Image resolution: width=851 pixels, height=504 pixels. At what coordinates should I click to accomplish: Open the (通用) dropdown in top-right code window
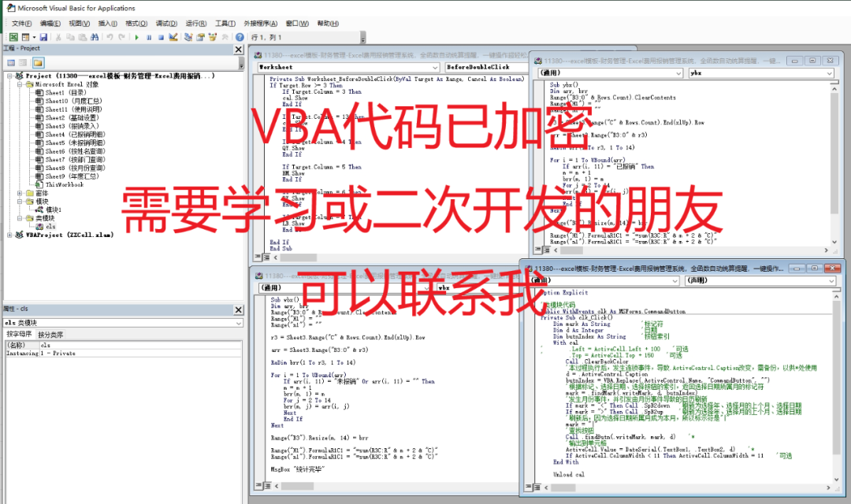point(678,72)
